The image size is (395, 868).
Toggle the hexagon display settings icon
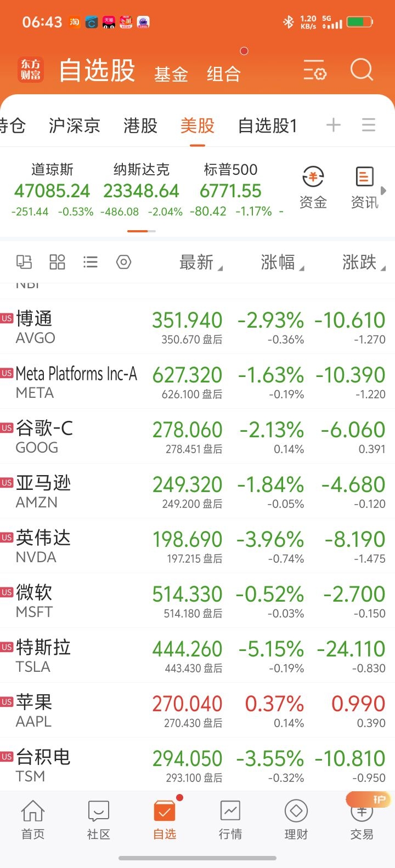point(124,262)
